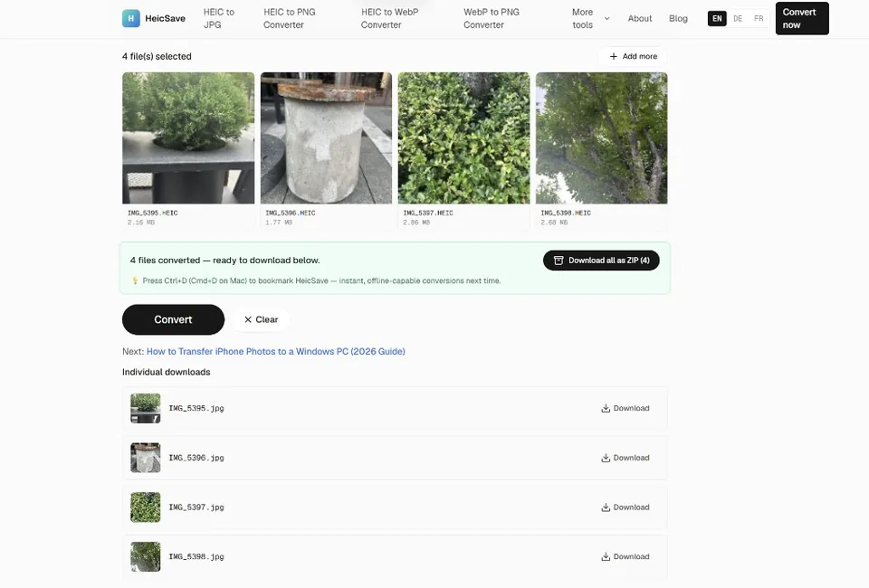Image resolution: width=869 pixels, height=588 pixels.
Task: Open the Blog page
Action: pyautogui.click(x=678, y=18)
